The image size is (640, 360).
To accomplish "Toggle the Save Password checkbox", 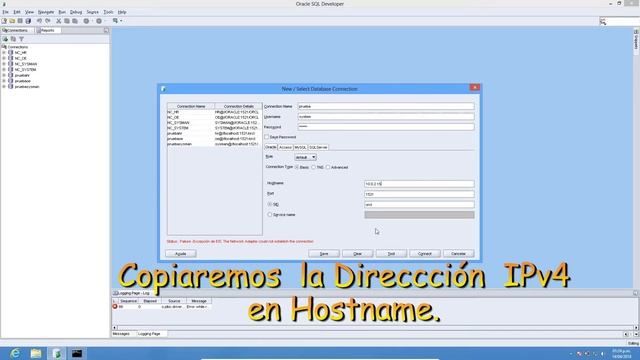I will tap(267, 137).
